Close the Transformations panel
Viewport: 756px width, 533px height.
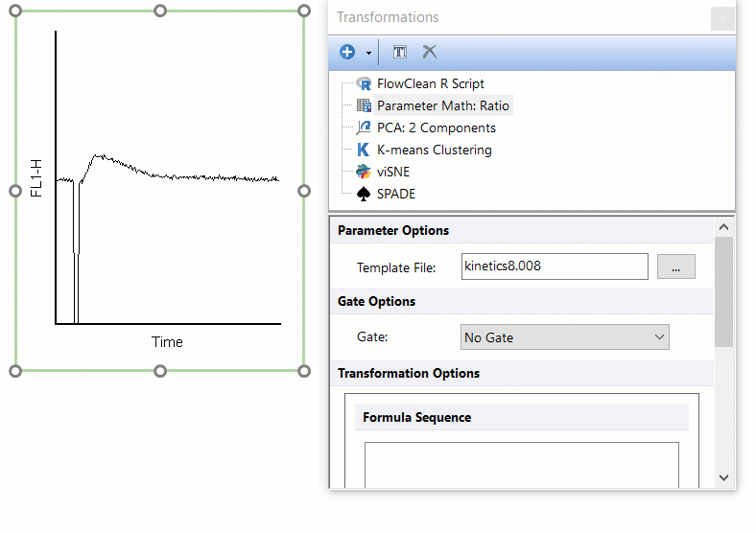(722, 18)
